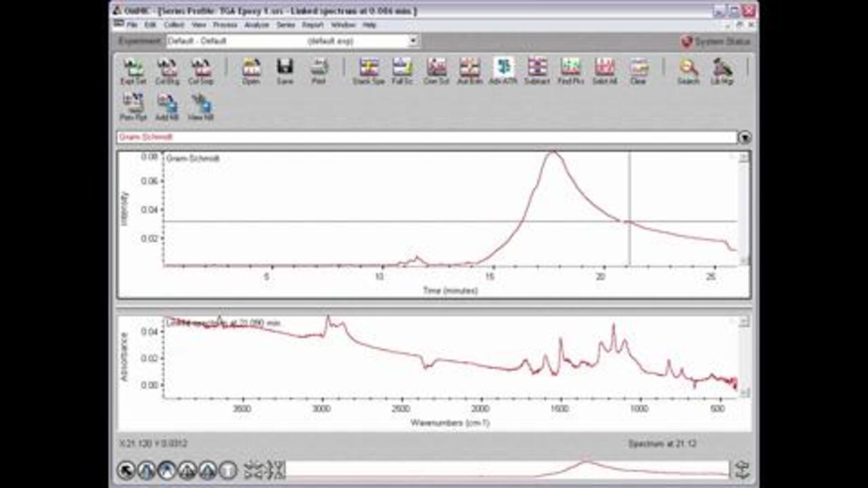
Task: Launch the Search library icon
Action: (688, 70)
